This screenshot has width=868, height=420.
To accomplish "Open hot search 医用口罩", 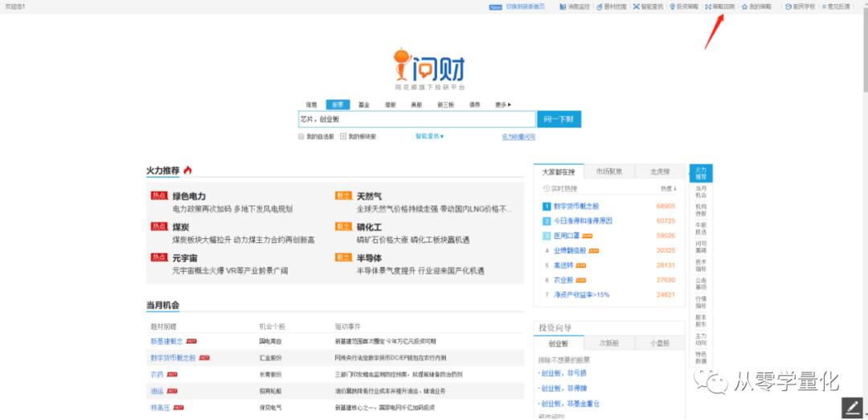I will [567, 236].
